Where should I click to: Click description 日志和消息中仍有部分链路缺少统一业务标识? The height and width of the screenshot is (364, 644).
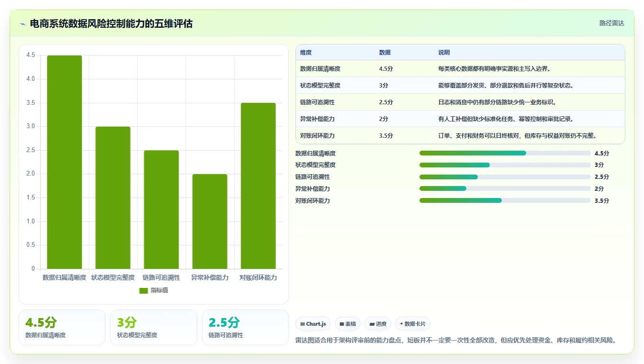[x=497, y=102]
